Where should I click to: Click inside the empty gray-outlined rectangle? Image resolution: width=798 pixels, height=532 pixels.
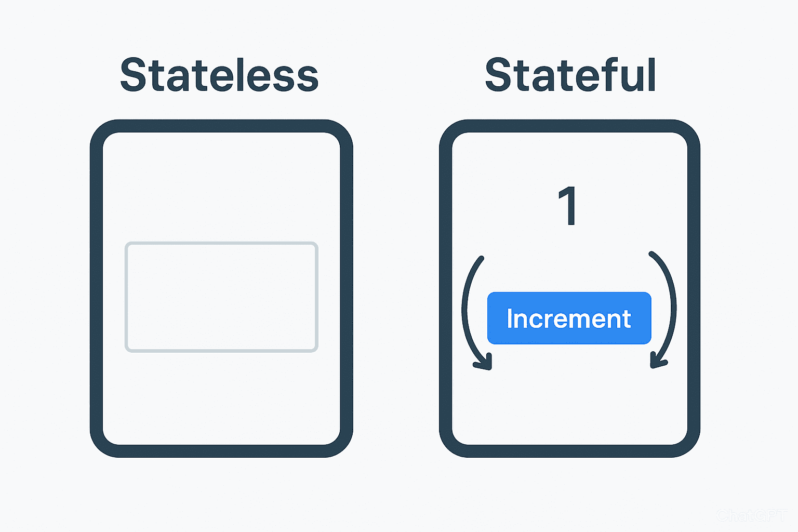pyautogui.click(x=221, y=297)
